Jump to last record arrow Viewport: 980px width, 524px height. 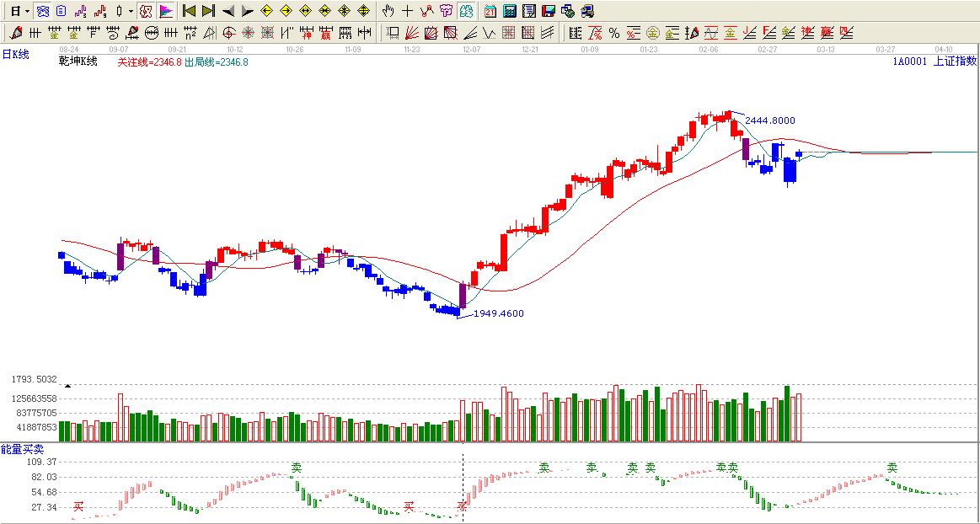pyautogui.click(x=208, y=11)
